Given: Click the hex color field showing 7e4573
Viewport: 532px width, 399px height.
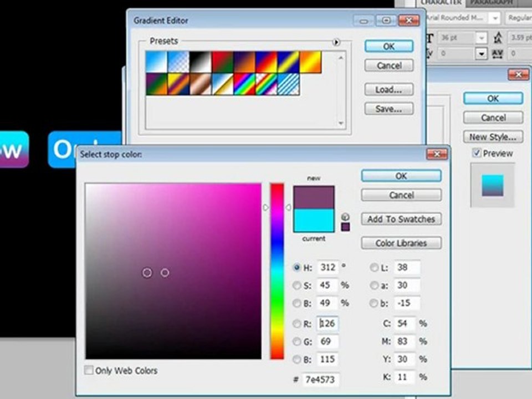Looking at the screenshot, I should (321, 379).
